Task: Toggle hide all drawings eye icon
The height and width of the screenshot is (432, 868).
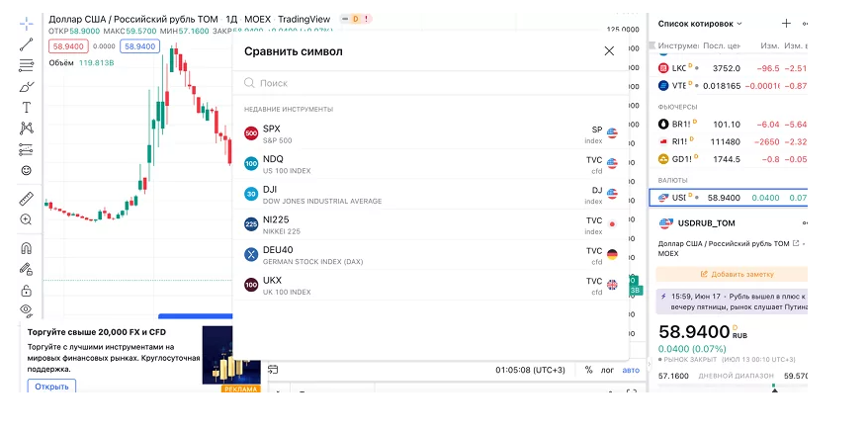Action: point(26,309)
